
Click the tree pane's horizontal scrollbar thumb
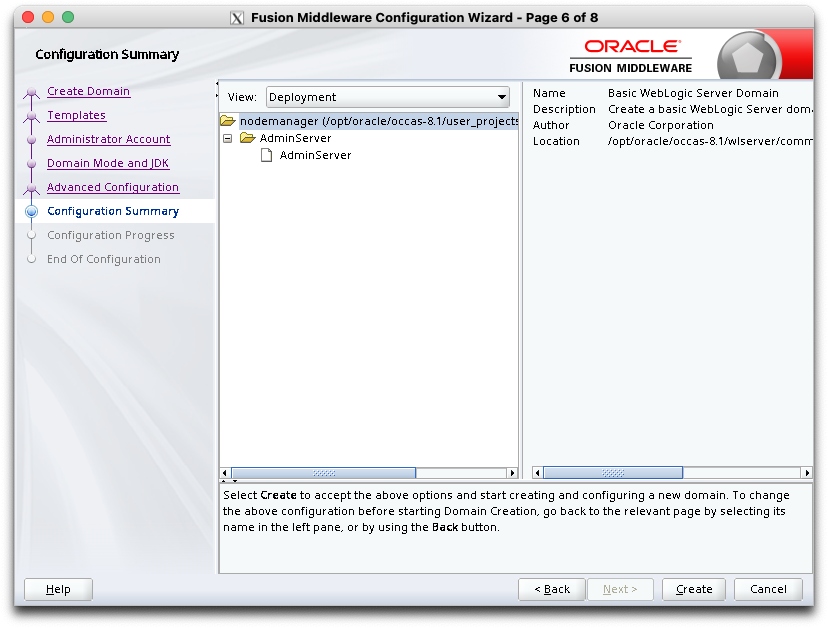pyautogui.click(x=323, y=473)
